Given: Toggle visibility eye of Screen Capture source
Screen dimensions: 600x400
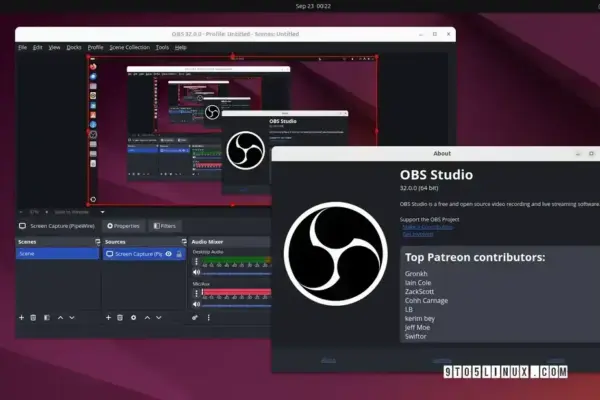Looking at the screenshot, I should coord(168,254).
